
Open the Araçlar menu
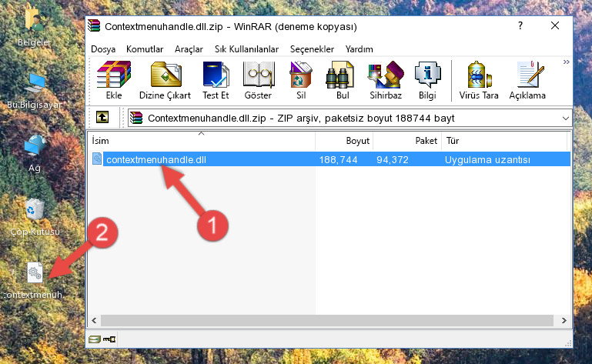189,49
